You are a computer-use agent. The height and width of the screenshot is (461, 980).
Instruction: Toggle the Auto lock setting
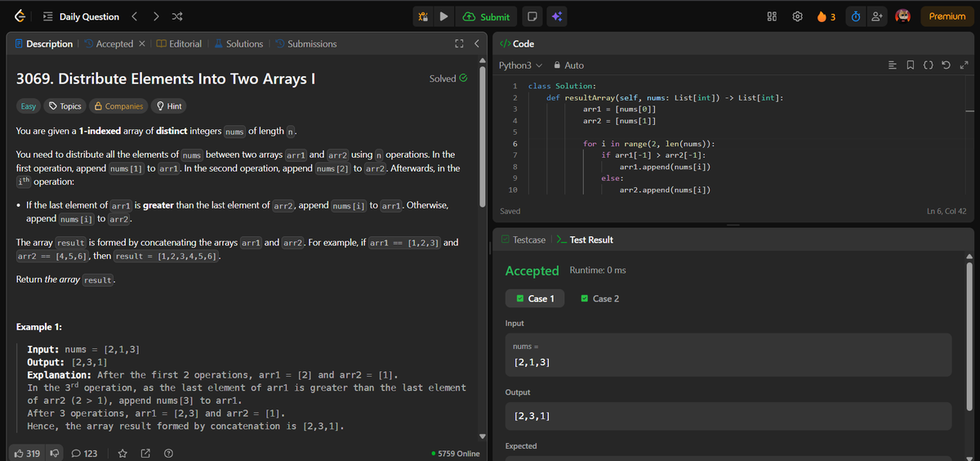tap(568, 65)
